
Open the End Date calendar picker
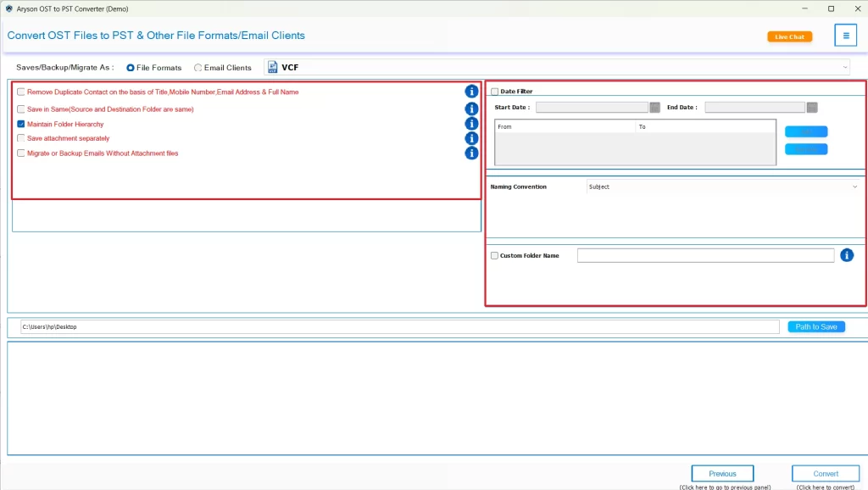point(812,108)
